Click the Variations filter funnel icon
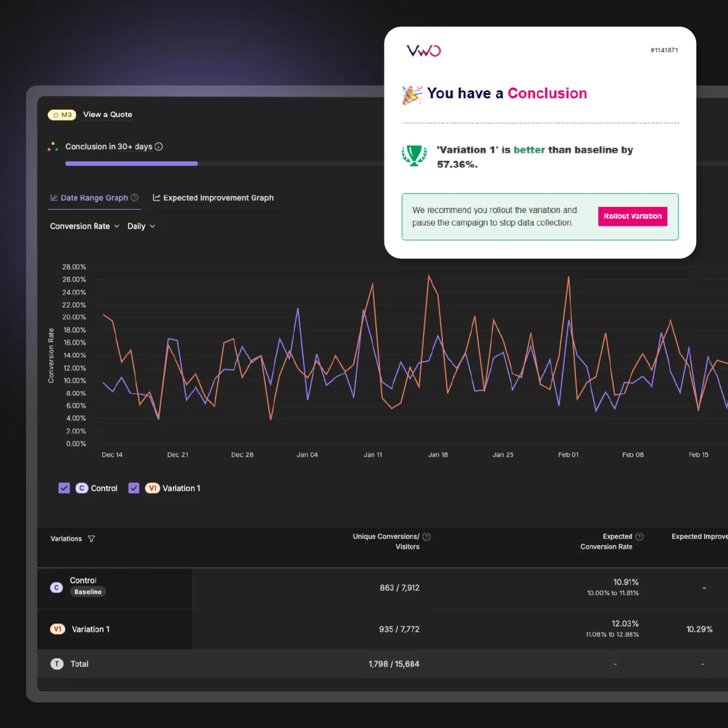728x728 pixels. 92,539
